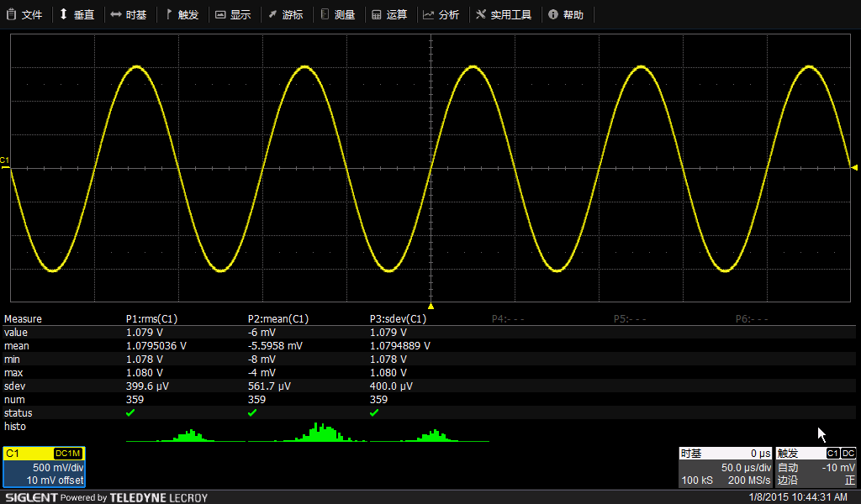Open the 帮助 (Help) menu
Viewport: 861px width, 504px height.
pyautogui.click(x=566, y=15)
